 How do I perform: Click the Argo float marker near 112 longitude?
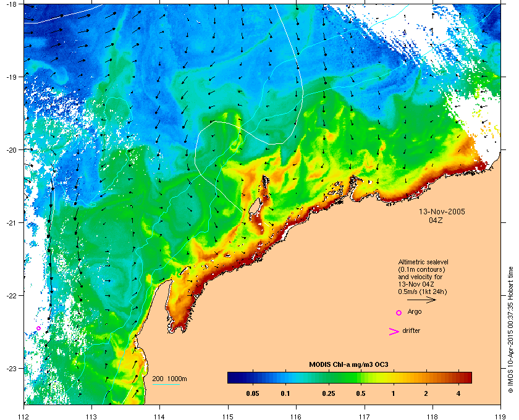click(39, 329)
